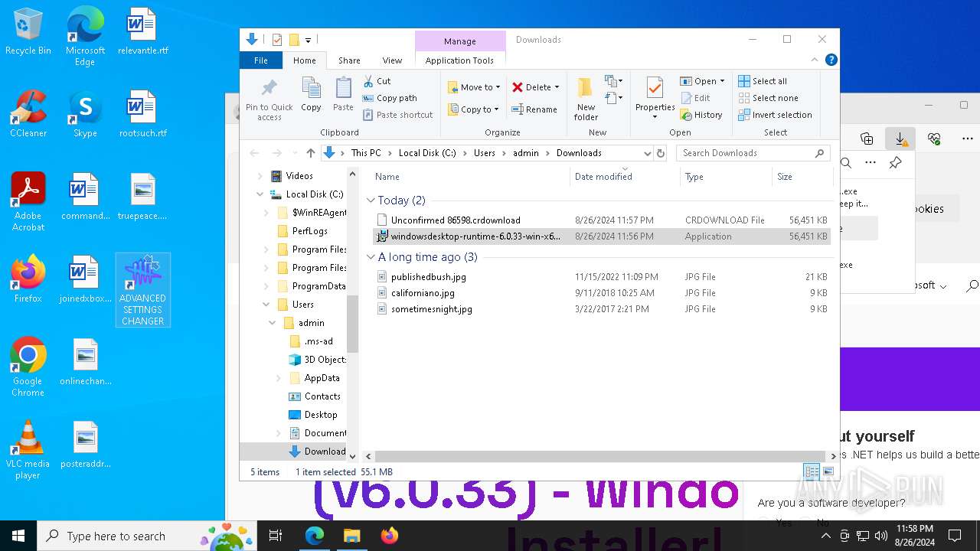Open Edge downloads icon in browser toolbar

[900, 139]
